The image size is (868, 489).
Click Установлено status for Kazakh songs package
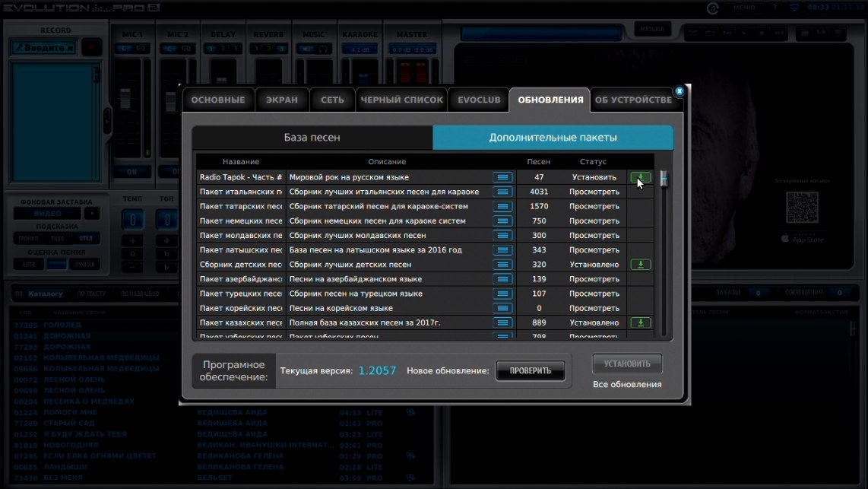point(594,322)
